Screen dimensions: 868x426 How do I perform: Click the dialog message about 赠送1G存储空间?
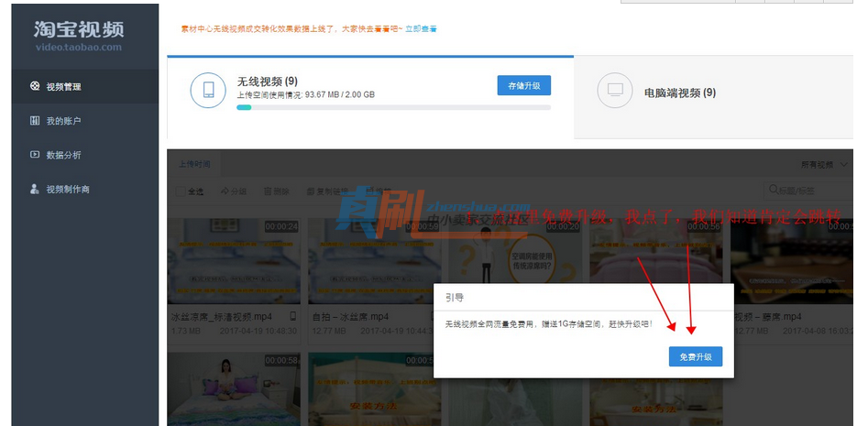point(549,323)
